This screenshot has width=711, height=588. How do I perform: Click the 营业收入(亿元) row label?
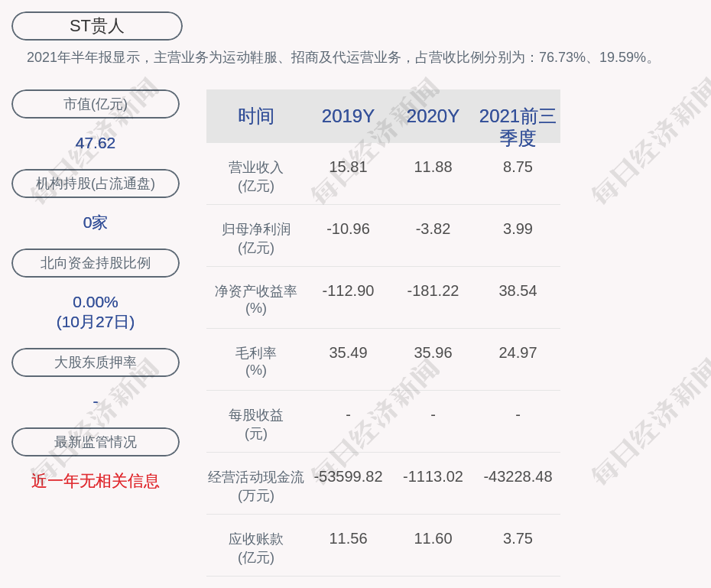pyautogui.click(x=256, y=177)
